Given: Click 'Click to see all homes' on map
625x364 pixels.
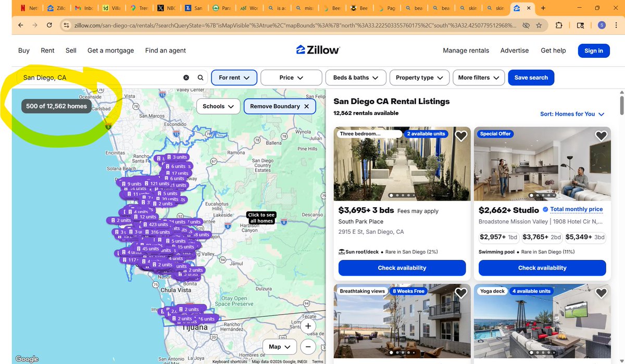Looking at the screenshot, I should click(x=261, y=218).
